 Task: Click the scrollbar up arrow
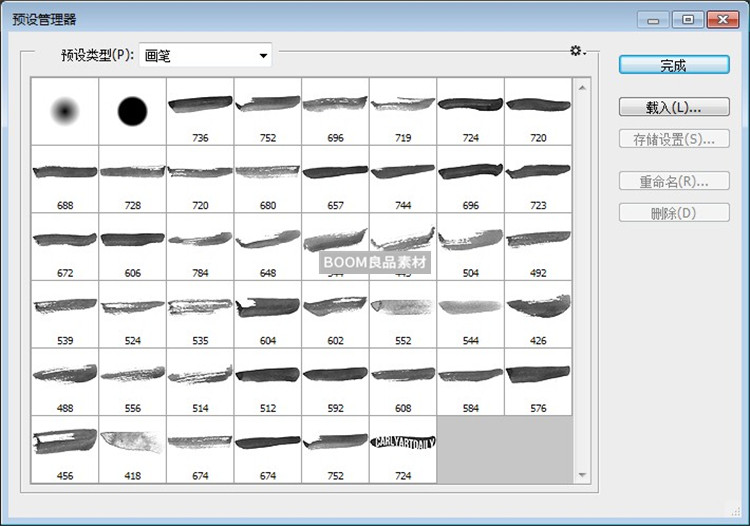tap(581, 87)
